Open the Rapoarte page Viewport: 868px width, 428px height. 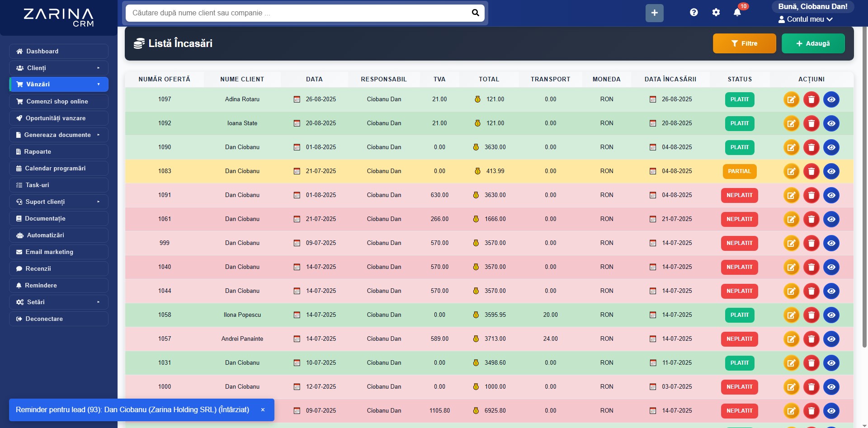point(59,151)
